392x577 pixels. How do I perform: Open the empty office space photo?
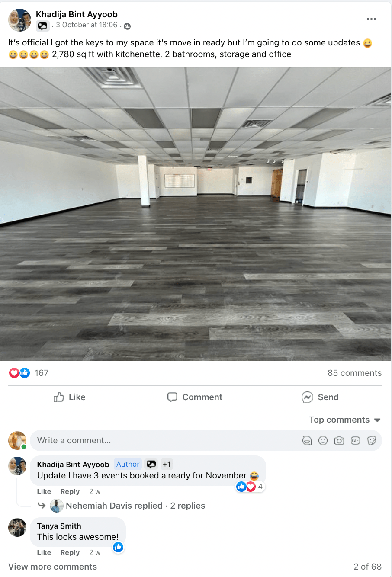(196, 214)
